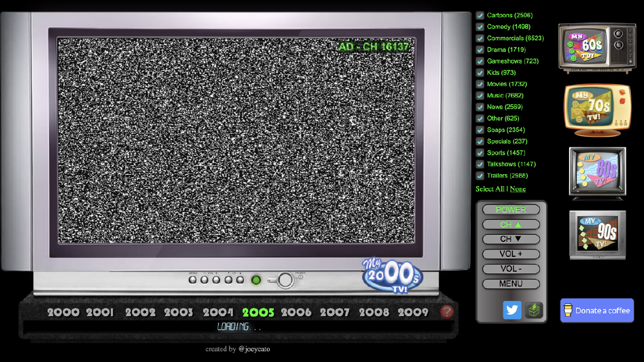Open the My 90s TV site thumbnail

(x=597, y=235)
